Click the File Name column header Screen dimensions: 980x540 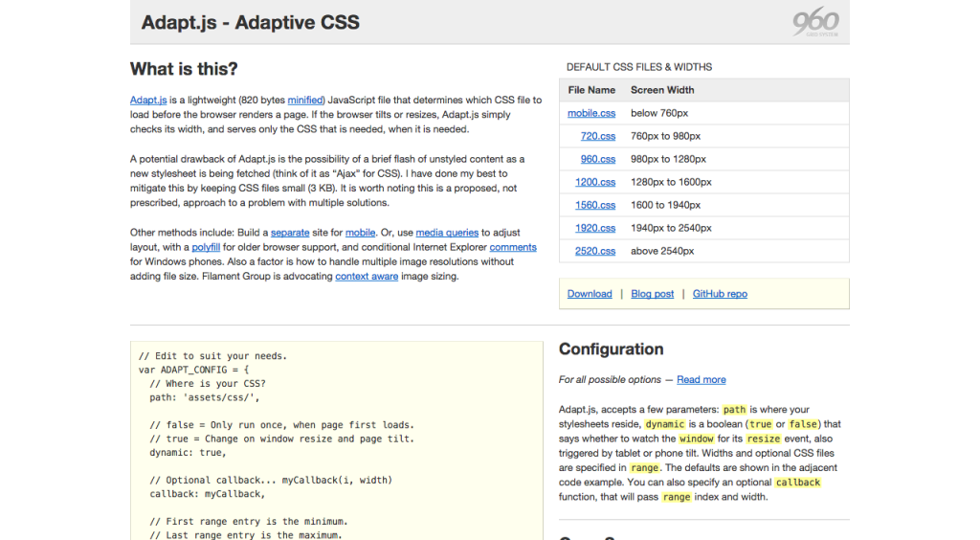[591, 90]
